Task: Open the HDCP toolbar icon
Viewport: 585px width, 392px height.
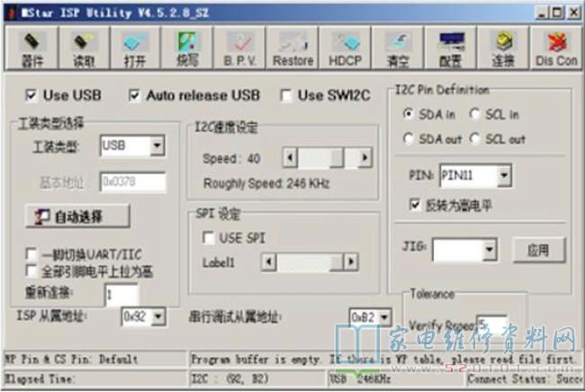Action: coord(345,49)
